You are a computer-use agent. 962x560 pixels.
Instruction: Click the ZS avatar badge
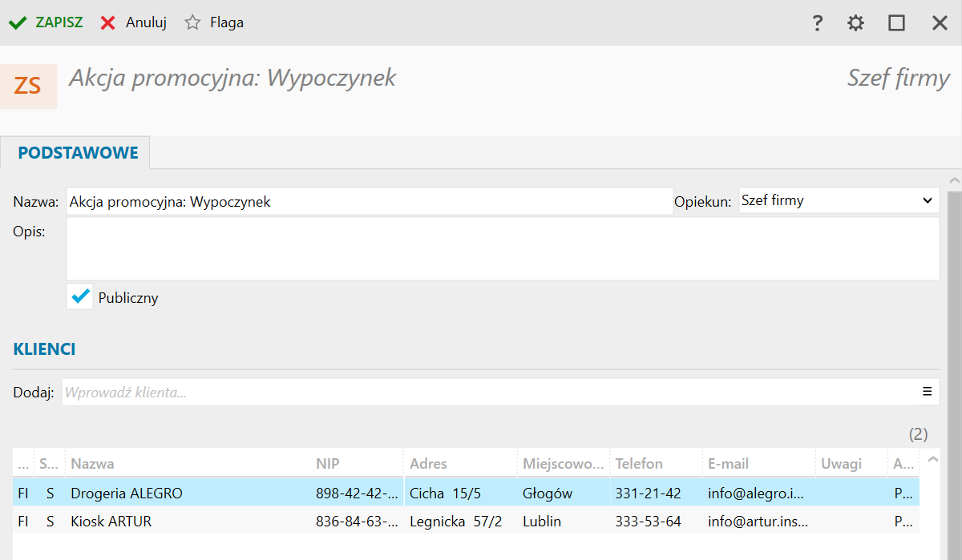tap(28, 86)
